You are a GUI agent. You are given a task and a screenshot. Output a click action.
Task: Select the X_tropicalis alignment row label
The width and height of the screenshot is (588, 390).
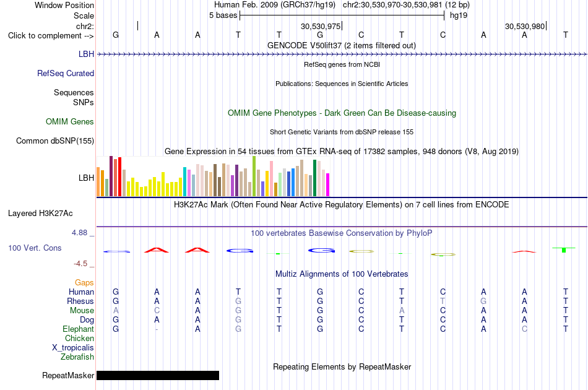pos(73,348)
